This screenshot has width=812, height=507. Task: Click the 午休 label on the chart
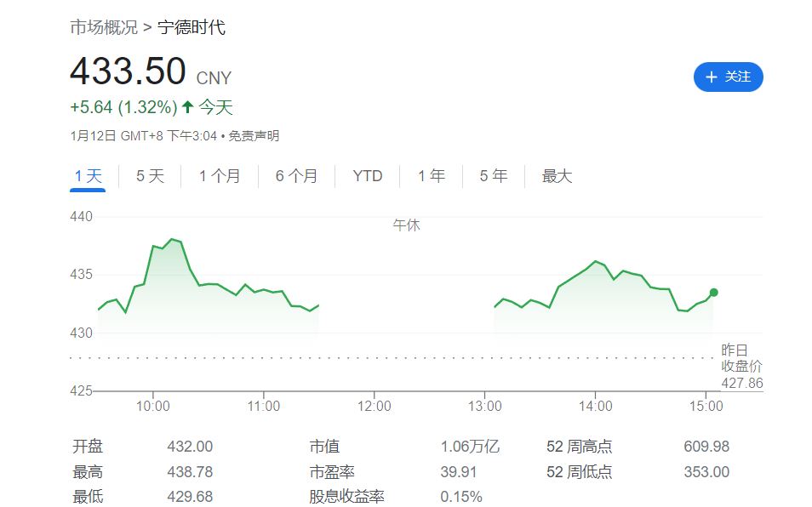click(407, 225)
